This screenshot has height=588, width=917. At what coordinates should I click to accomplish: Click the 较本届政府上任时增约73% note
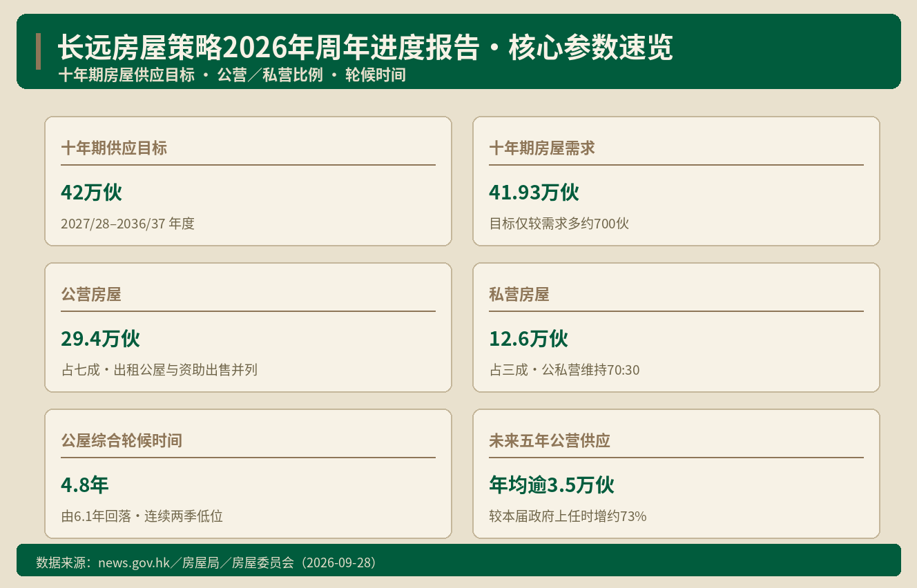click(x=568, y=516)
